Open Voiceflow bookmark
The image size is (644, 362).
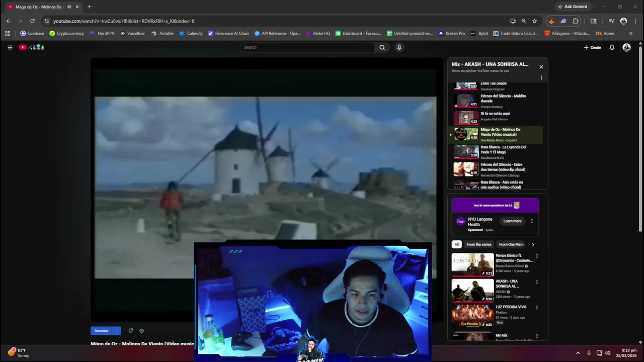click(132, 33)
